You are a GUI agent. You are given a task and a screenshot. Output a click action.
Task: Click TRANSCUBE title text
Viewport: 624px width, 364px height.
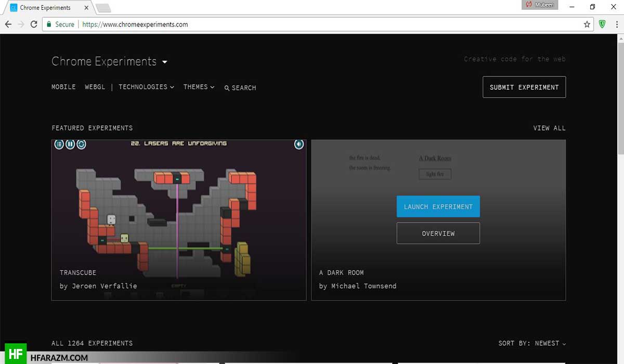pos(78,272)
